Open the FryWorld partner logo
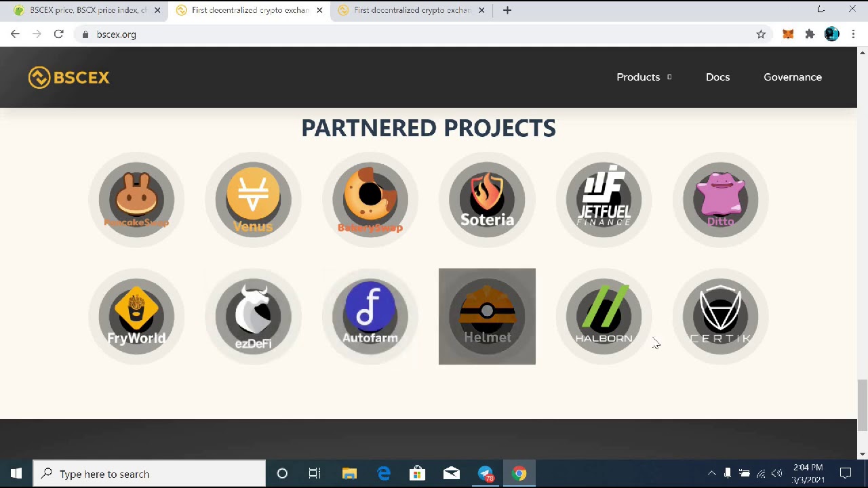The width and height of the screenshot is (868, 488). click(x=136, y=317)
